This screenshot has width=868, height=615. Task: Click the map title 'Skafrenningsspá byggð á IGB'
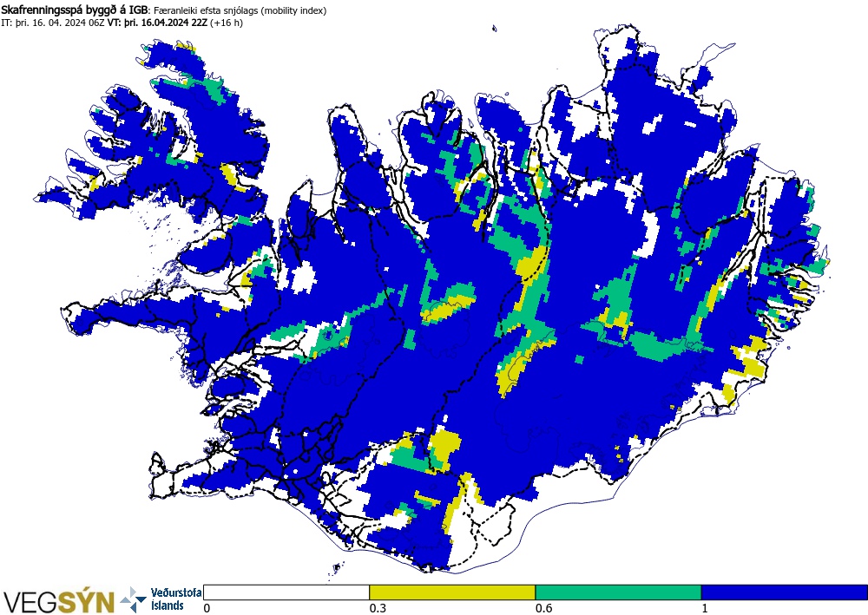click(x=74, y=10)
